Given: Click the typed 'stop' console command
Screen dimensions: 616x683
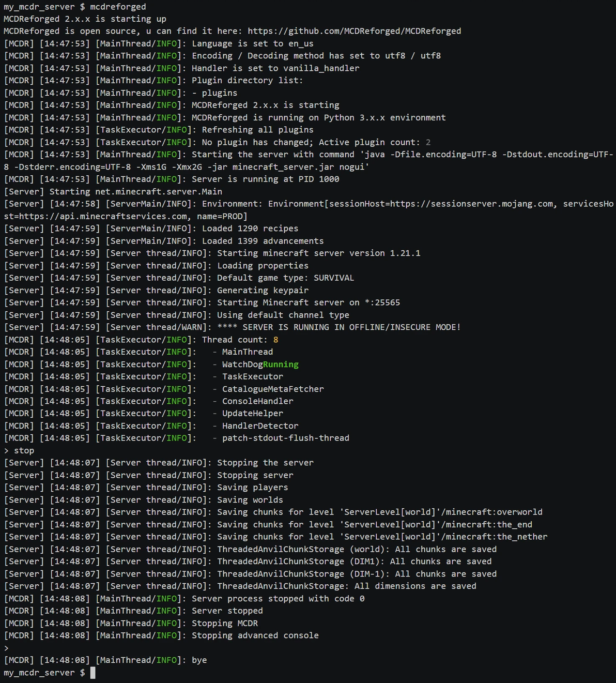Looking at the screenshot, I should 24,450.
